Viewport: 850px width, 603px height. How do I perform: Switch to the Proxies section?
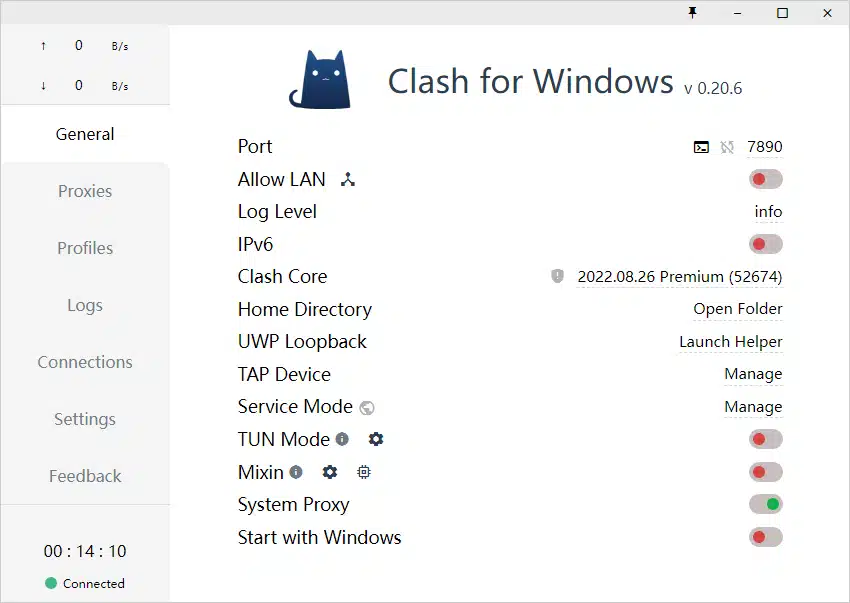(x=85, y=191)
